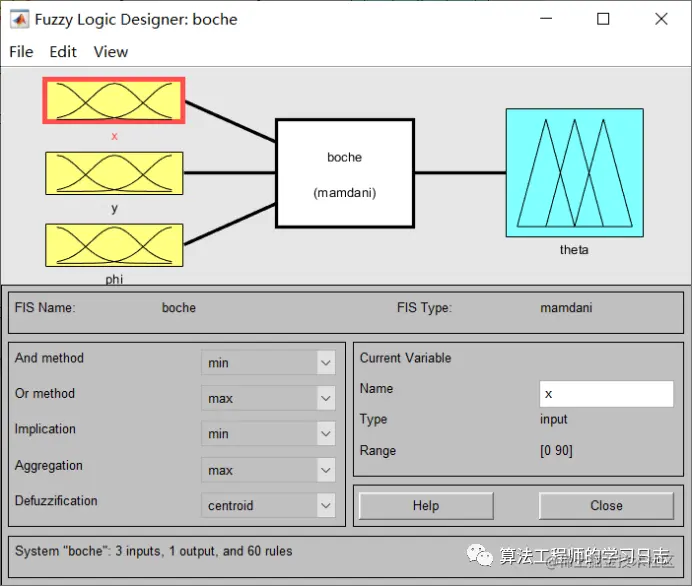
Task: Select the x input variable block
Action: click(114, 101)
